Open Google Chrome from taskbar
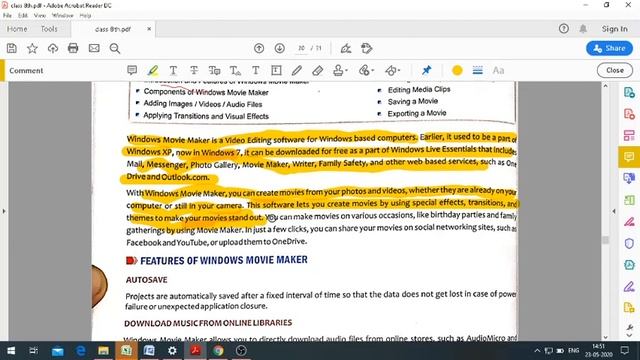 point(218,351)
